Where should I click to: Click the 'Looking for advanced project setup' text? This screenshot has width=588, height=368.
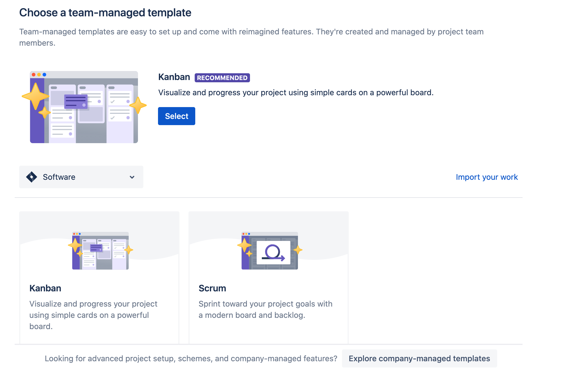pos(191,358)
